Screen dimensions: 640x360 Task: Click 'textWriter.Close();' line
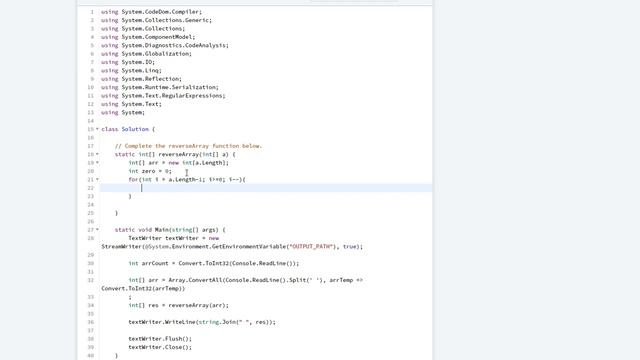pos(160,347)
